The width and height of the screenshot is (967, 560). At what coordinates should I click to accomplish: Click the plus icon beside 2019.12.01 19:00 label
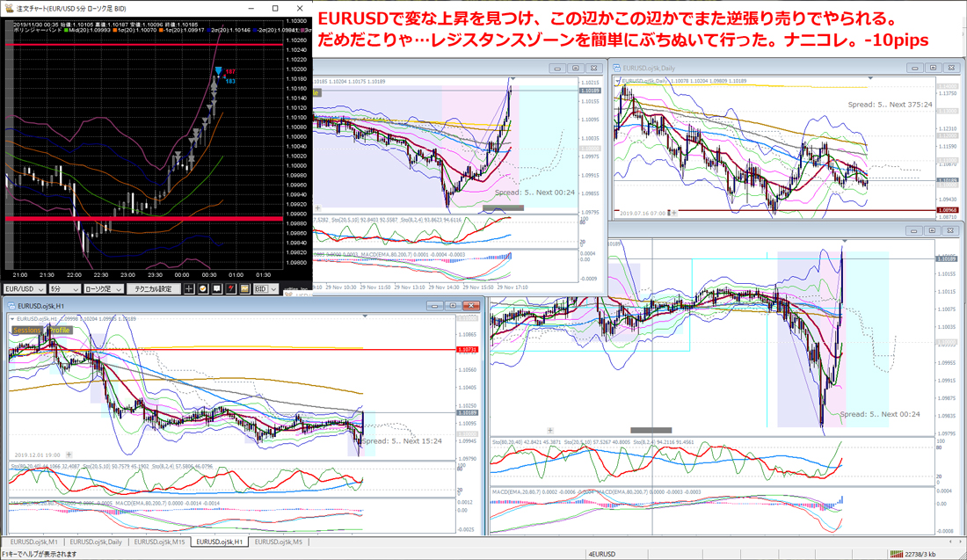(x=69, y=455)
